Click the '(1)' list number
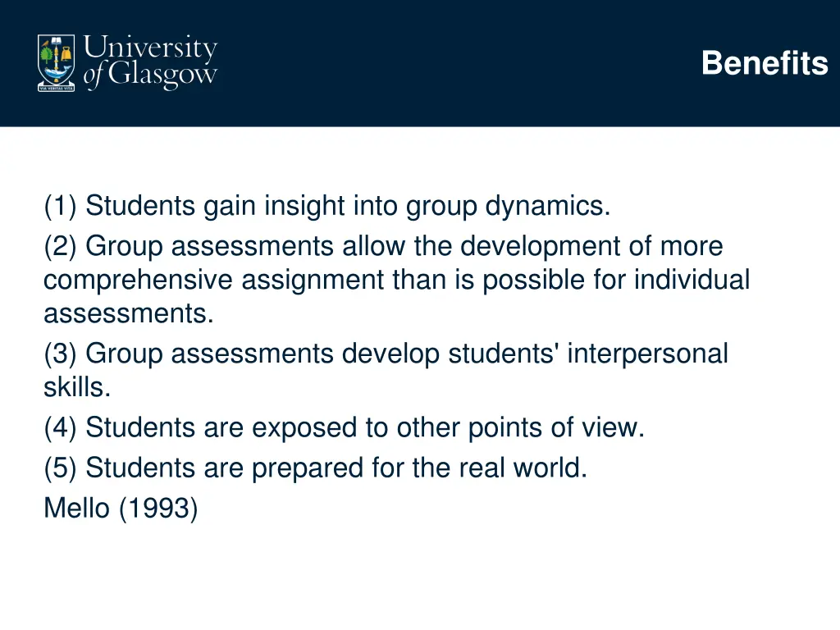The image size is (840, 630). click(61, 206)
